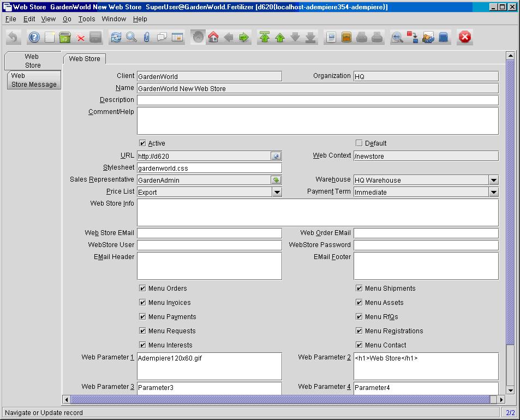Select the Web Store side tab
The width and height of the screenshot is (520, 420).
[33, 61]
